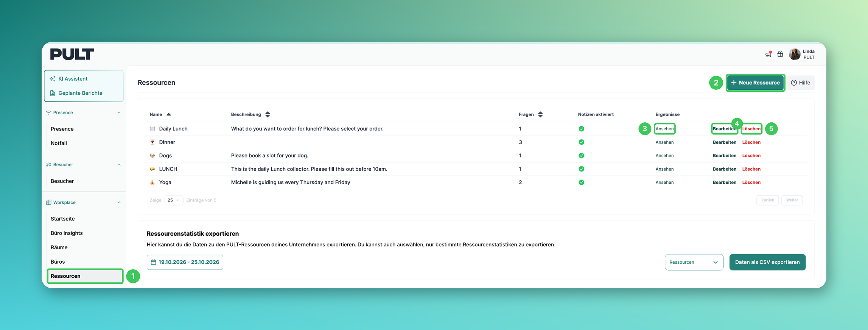Click the wine glass icon beside Dinner
The width and height of the screenshot is (868, 330).
coord(152,142)
